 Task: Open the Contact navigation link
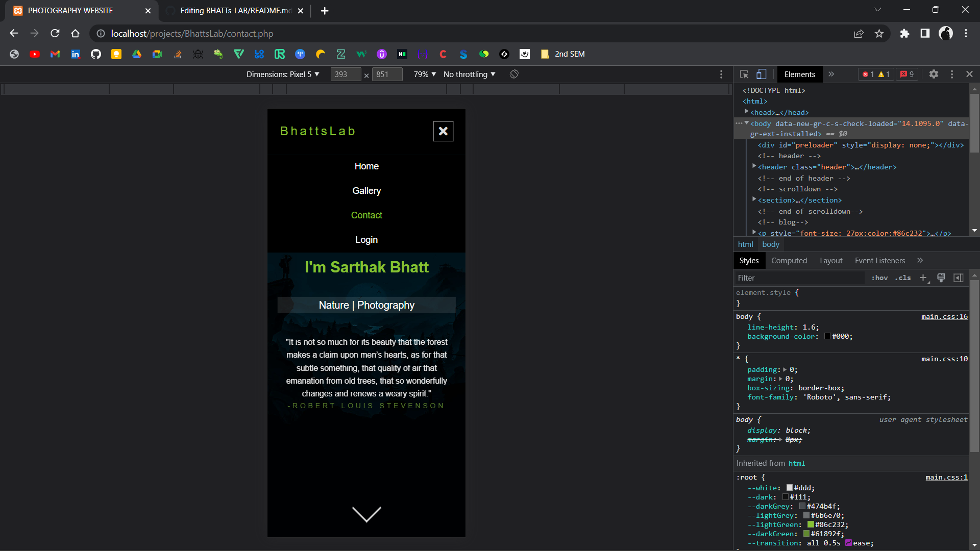pyautogui.click(x=366, y=215)
